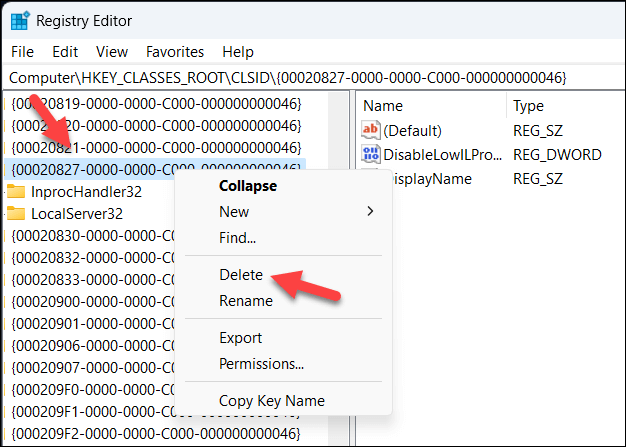Viewport: 626px width, 447px height.
Task: Select the InprocHandler32 folder icon
Action: tap(16, 192)
